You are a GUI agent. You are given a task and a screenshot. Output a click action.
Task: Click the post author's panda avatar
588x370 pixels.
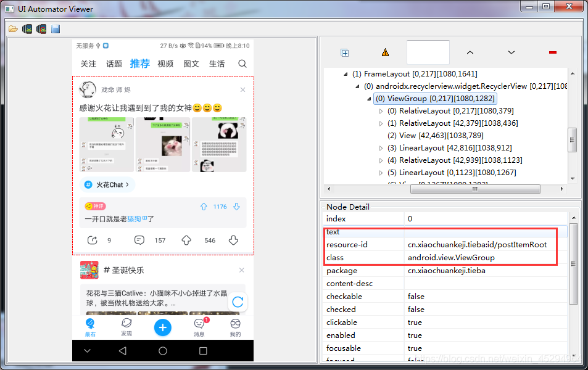(x=88, y=89)
